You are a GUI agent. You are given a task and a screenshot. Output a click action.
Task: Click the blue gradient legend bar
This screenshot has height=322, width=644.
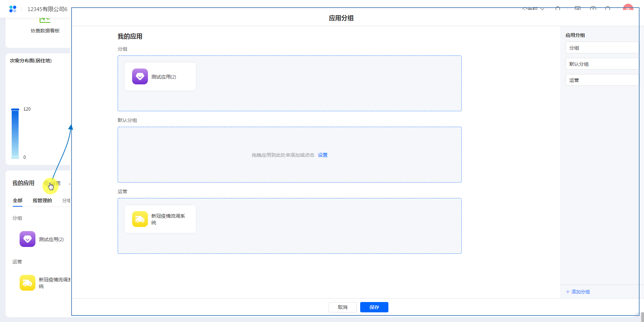15,134
